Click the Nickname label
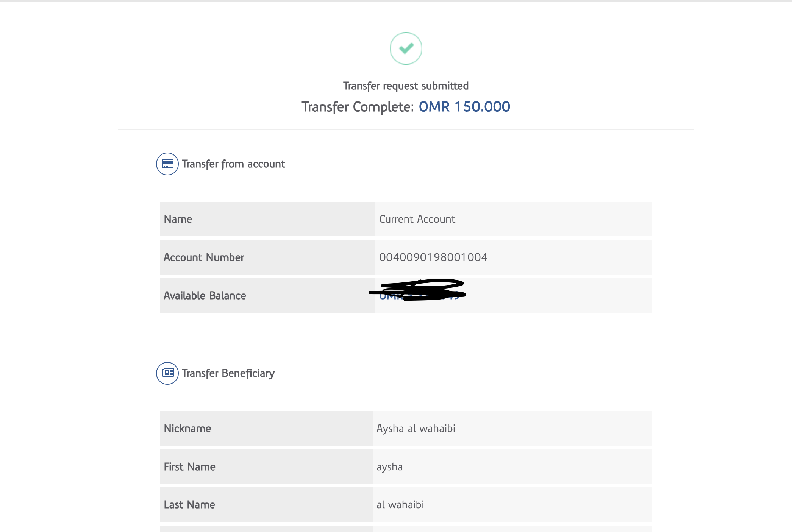This screenshot has height=532, width=792. tap(187, 429)
